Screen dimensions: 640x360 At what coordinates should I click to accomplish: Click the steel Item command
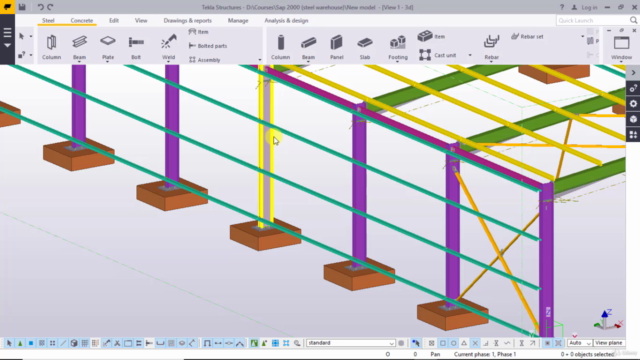[199, 32]
